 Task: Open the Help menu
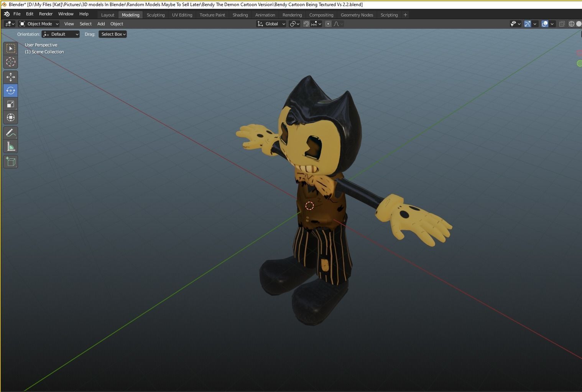click(84, 14)
